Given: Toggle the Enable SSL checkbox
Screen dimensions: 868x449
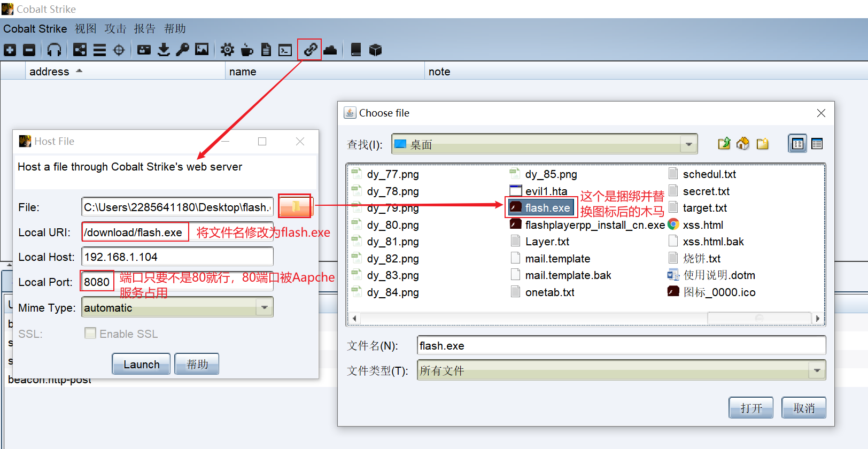Looking at the screenshot, I should point(90,334).
